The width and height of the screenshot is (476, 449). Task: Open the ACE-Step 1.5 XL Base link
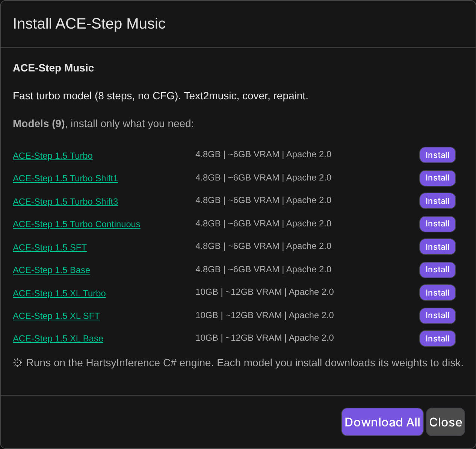point(58,338)
